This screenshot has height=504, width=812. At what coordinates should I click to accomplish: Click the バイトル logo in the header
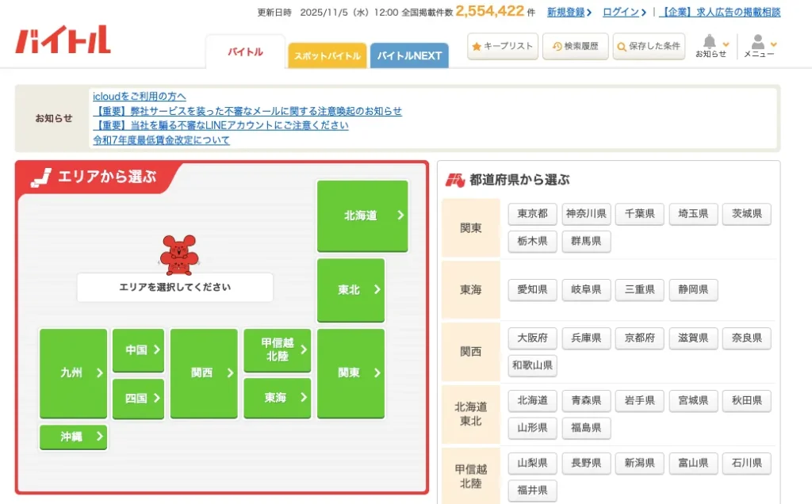point(63,40)
